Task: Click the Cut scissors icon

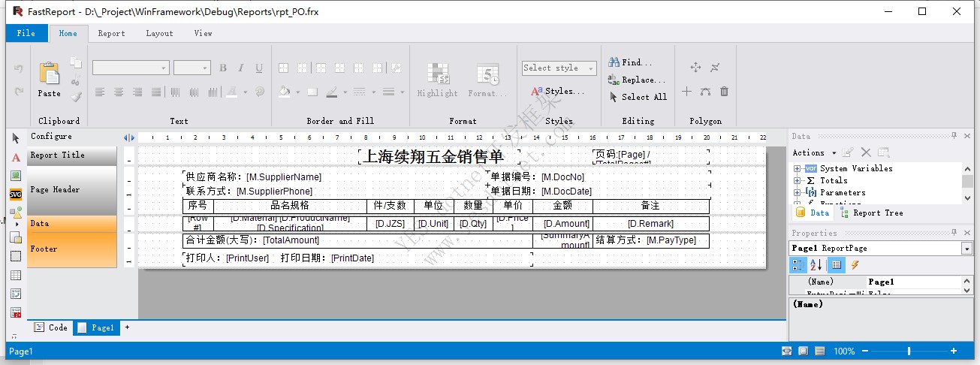Action: 75,81
